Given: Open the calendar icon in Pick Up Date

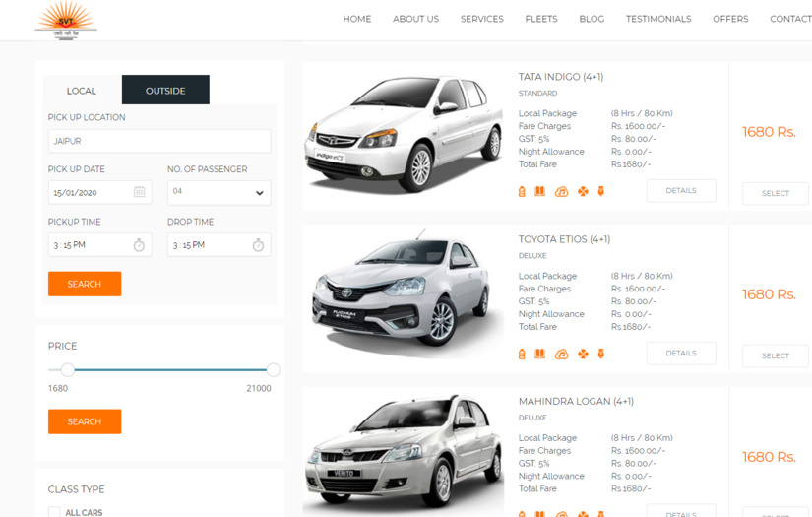Looking at the screenshot, I should [140, 192].
